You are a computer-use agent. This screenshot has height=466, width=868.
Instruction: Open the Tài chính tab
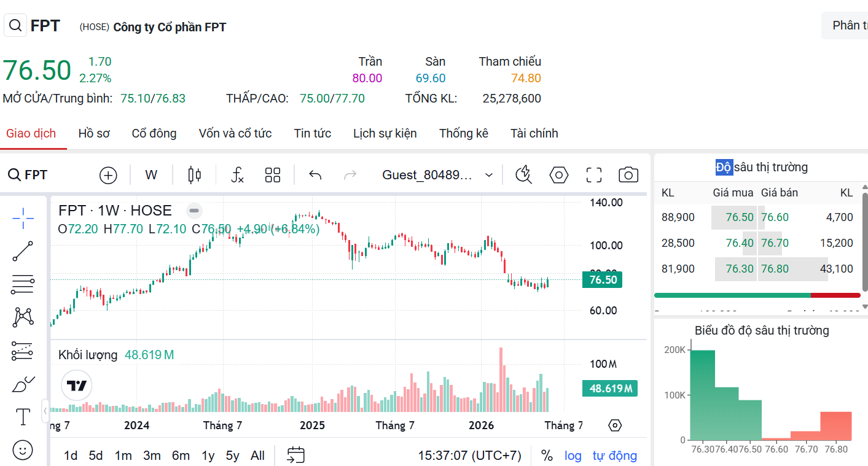click(x=534, y=133)
